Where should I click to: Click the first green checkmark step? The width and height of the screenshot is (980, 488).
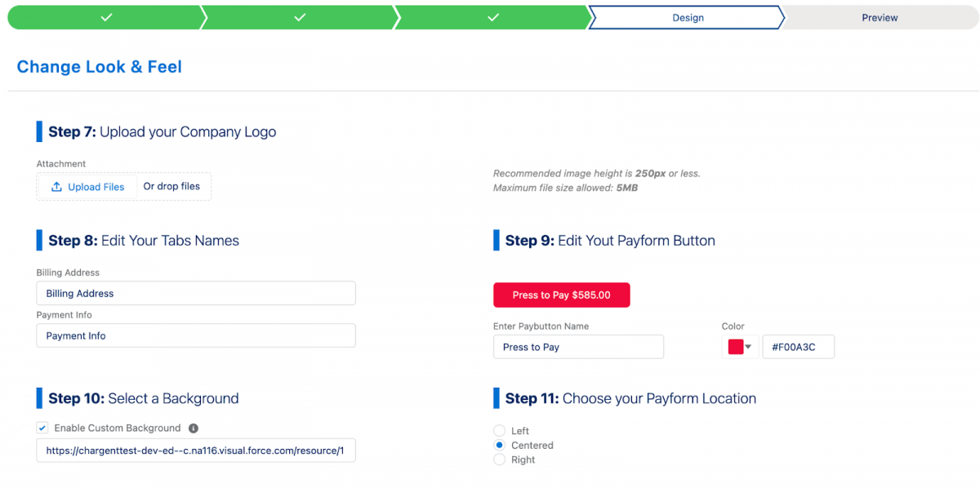[x=105, y=16]
